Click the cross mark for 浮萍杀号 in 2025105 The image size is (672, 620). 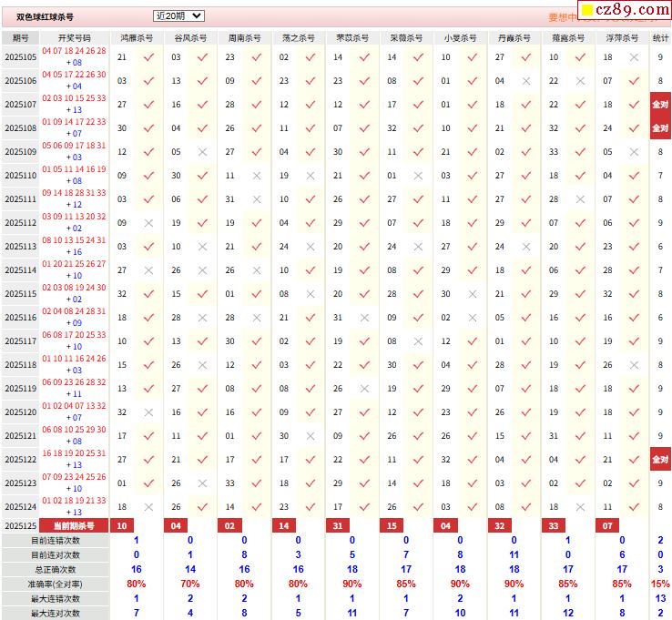[x=634, y=57]
